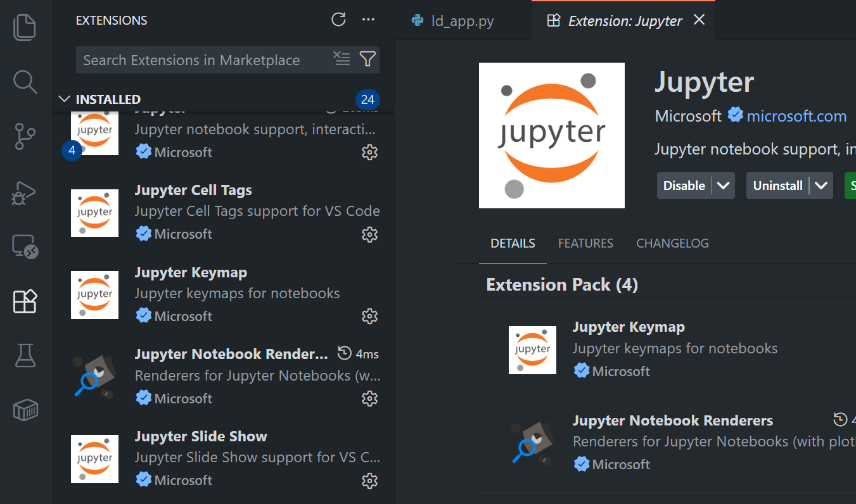Image resolution: width=856 pixels, height=504 pixels.
Task: Collapse the INSTALLED extensions section
Action: [x=64, y=99]
